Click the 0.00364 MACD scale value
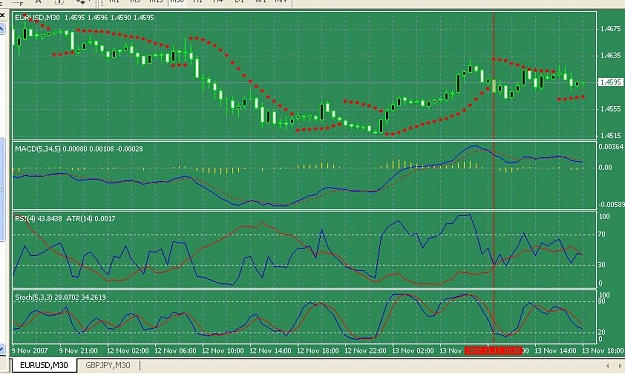Screen dimensions: 625x374 point(611,147)
